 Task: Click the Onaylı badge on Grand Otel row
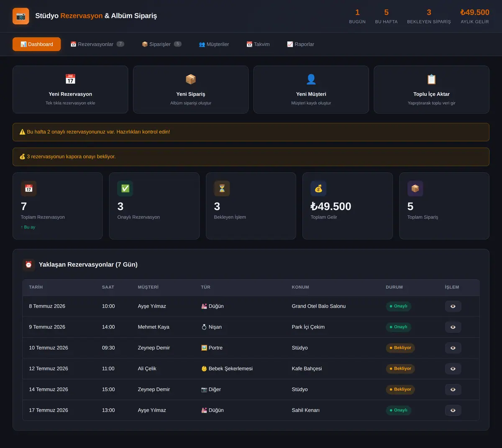[x=399, y=306]
